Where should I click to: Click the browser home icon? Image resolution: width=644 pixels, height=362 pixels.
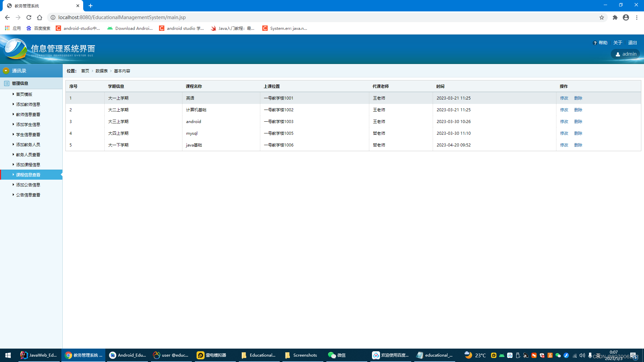tap(40, 17)
